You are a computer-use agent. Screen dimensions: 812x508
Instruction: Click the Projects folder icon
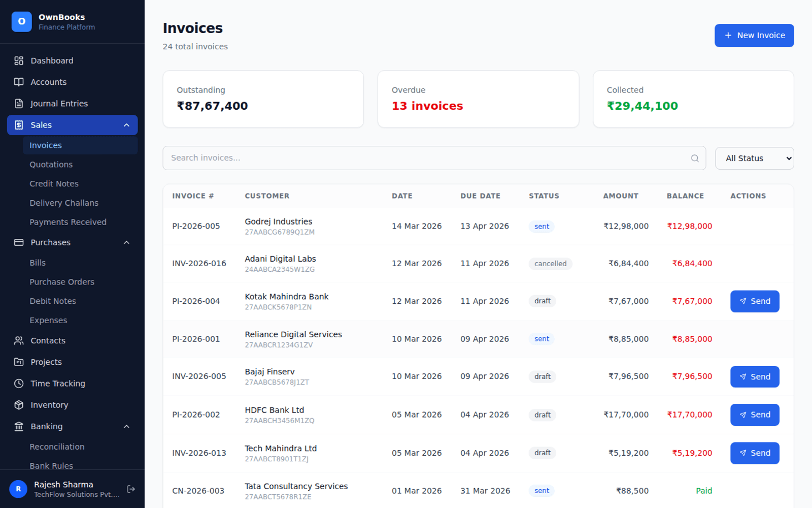tap(19, 362)
